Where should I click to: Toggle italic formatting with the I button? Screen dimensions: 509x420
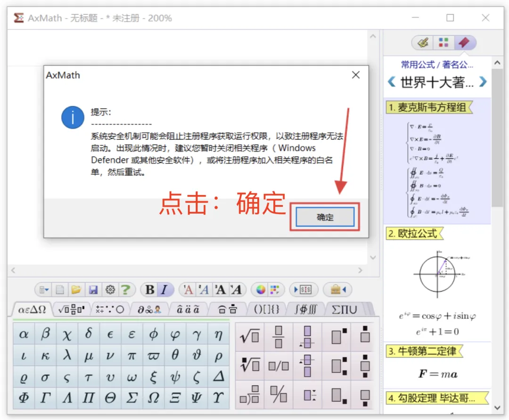[x=164, y=289]
